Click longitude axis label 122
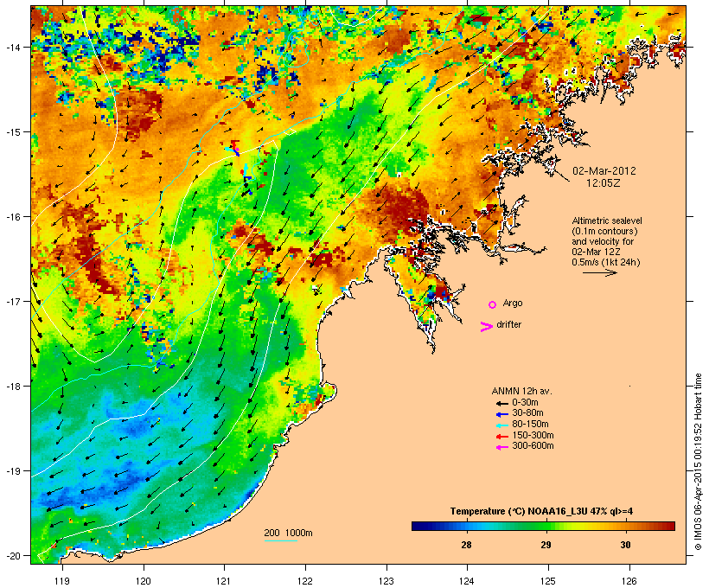 pyautogui.click(x=305, y=581)
